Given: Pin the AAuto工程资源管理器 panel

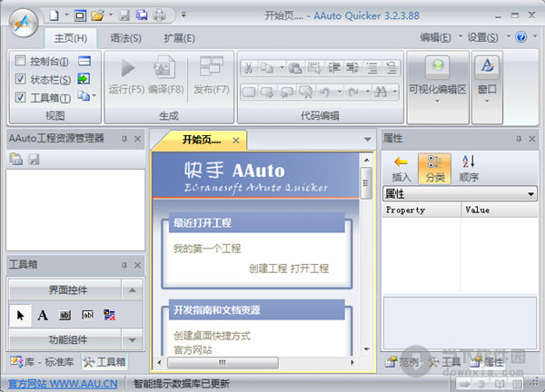Looking at the screenshot, I should (x=124, y=139).
